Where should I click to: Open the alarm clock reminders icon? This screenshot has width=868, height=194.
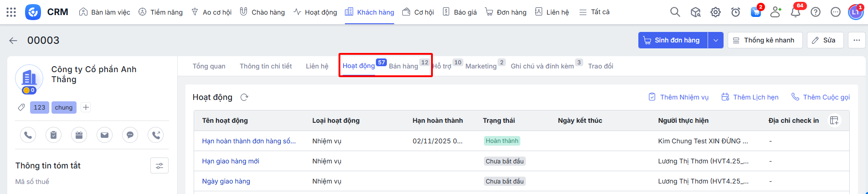pos(735,12)
